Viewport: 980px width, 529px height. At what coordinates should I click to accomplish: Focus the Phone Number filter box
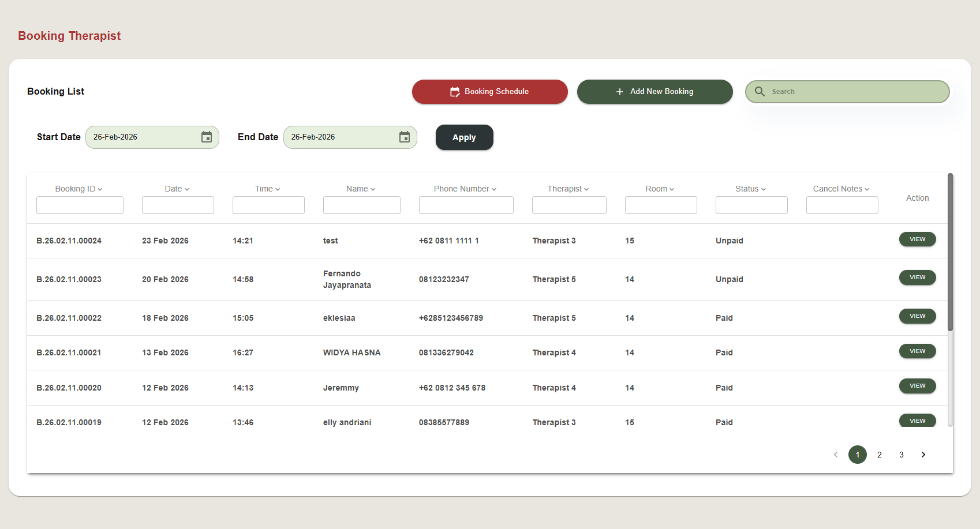466,205
